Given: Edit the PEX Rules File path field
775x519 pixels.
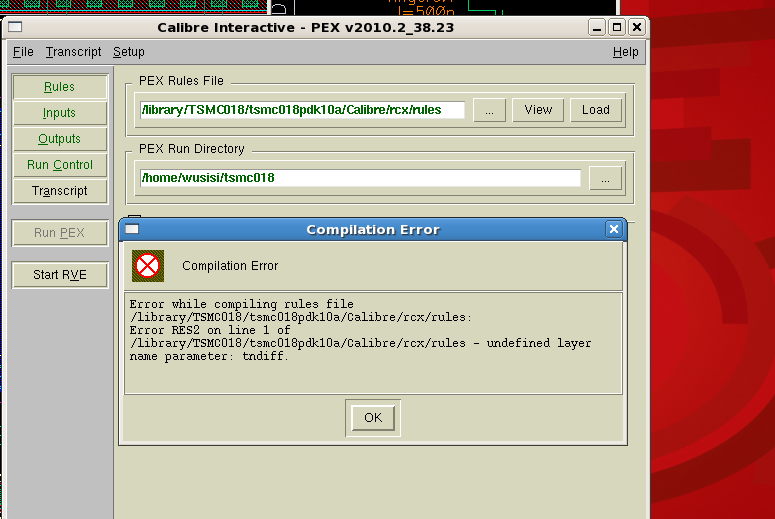Looking at the screenshot, I should point(302,110).
